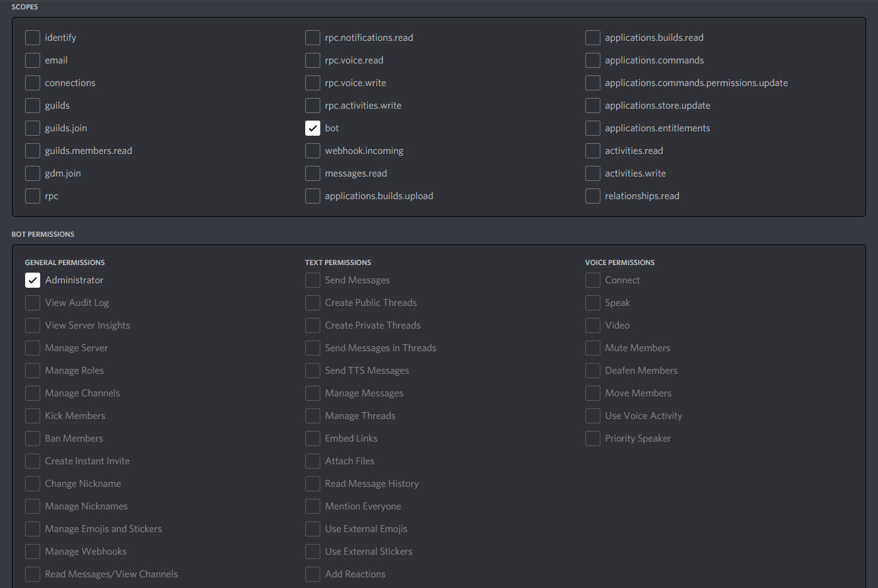The height and width of the screenshot is (588, 878).
Task: Tick the Video permission checkbox
Action: (593, 325)
